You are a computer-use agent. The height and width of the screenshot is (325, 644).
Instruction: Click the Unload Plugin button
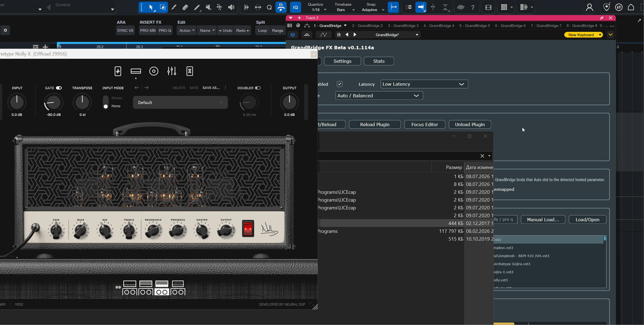click(470, 125)
